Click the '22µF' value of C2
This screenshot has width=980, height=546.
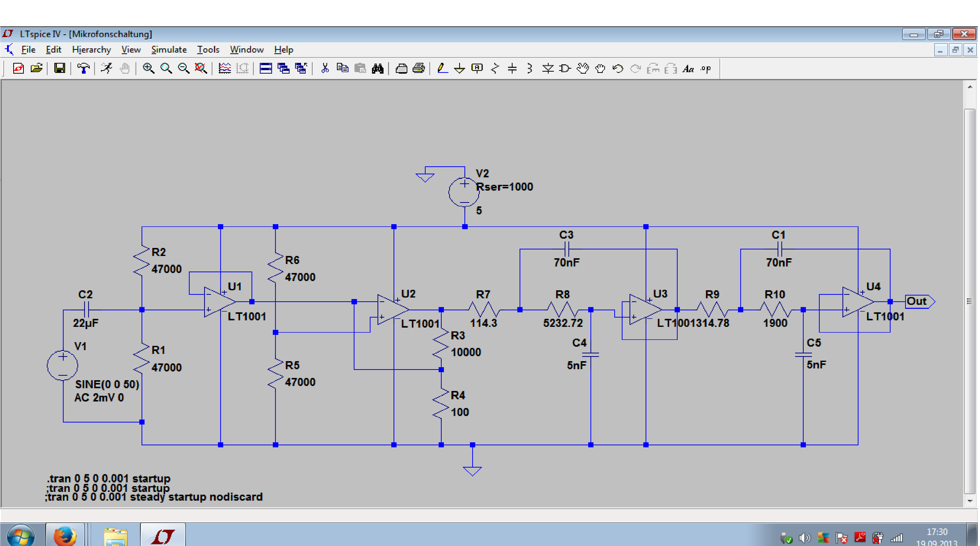(86, 323)
